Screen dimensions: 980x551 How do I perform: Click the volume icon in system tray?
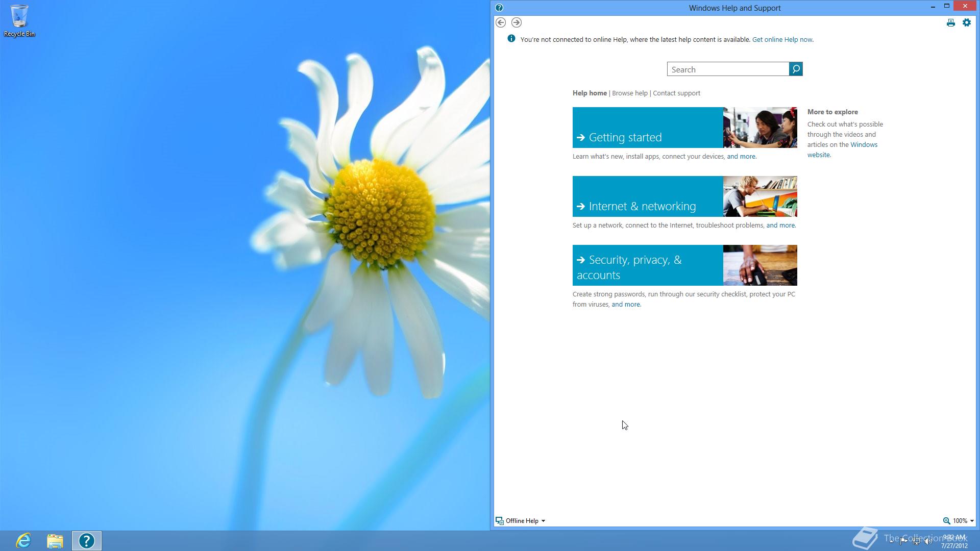928,541
